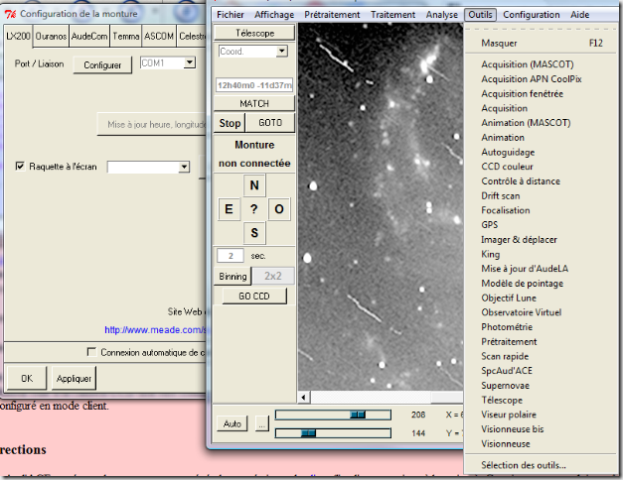Click the Tk feather icon in configuration title bar

11,14
